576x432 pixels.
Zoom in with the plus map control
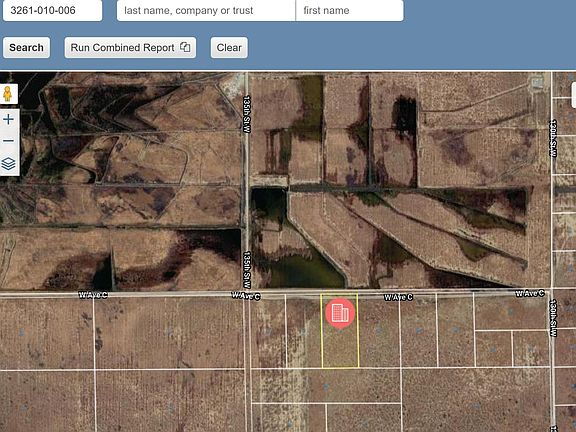[8, 119]
